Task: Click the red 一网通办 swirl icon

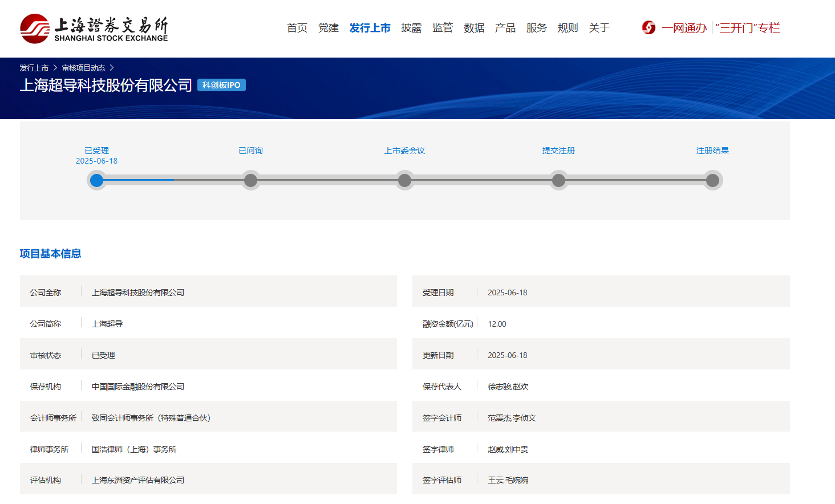Action: click(x=648, y=27)
